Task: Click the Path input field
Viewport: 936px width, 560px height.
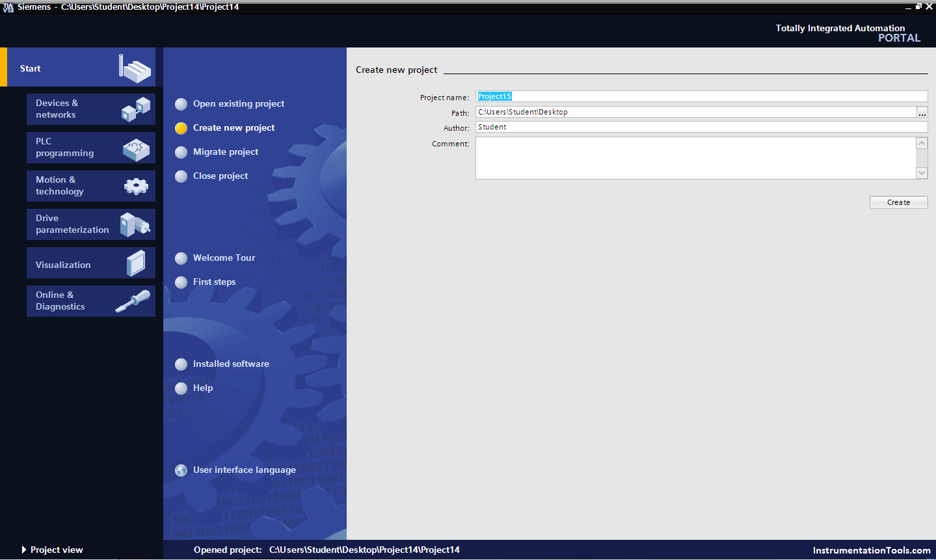Action: pyautogui.click(x=696, y=112)
